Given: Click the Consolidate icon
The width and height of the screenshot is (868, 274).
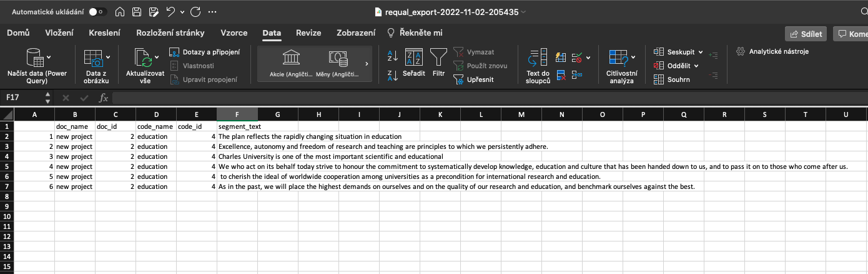Looking at the screenshot, I should point(577,76).
